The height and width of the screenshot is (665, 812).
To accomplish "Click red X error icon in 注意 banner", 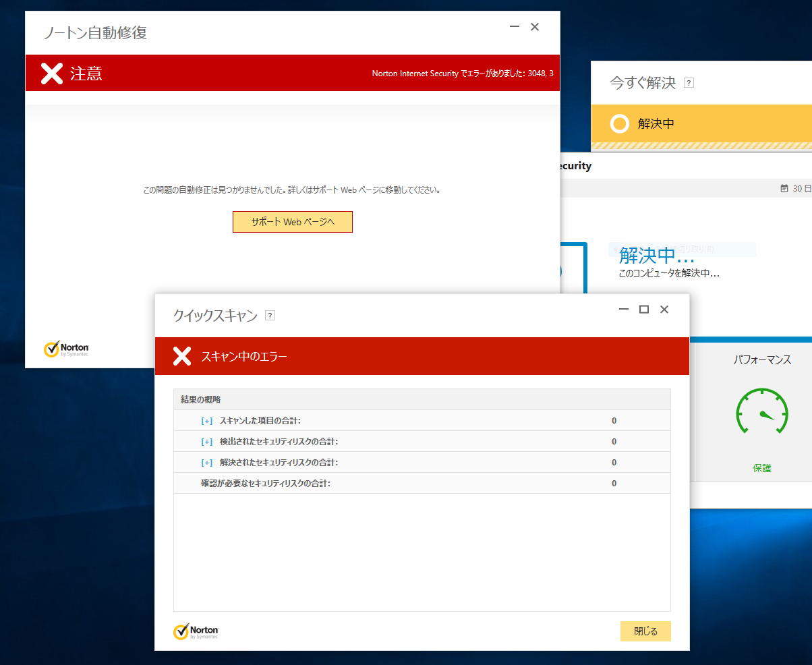I will point(52,73).
